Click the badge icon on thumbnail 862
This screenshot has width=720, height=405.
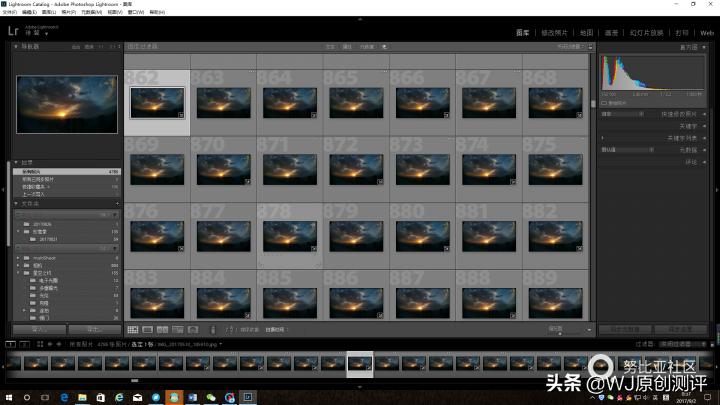click(x=180, y=116)
